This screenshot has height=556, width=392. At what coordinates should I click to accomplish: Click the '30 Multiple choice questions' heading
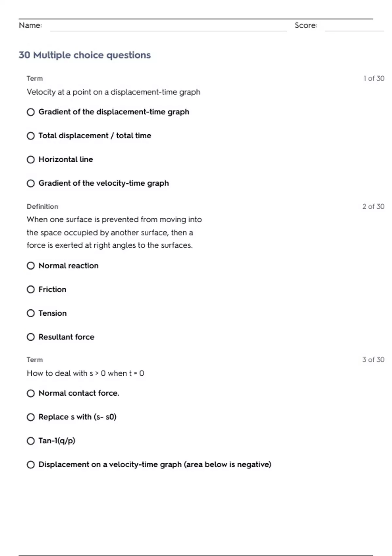point(85,55)
